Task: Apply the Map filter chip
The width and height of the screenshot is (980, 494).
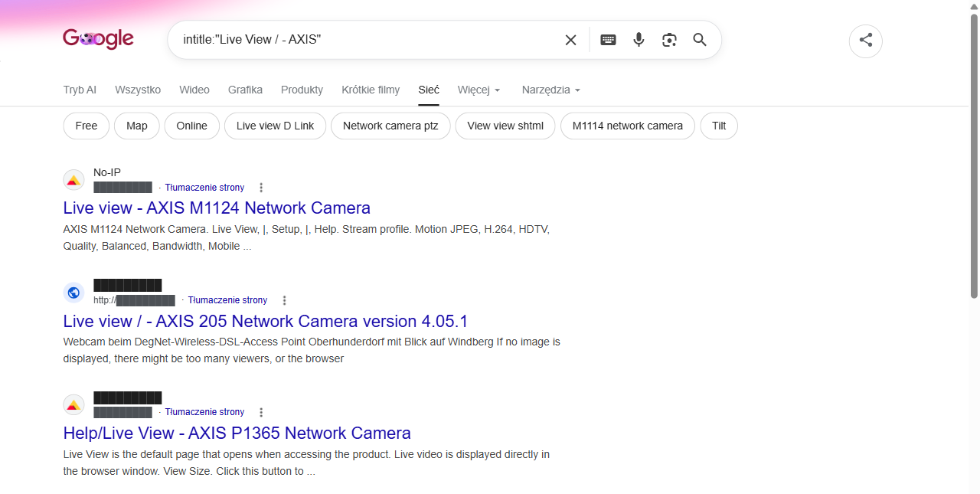Action: pos(137,126)
